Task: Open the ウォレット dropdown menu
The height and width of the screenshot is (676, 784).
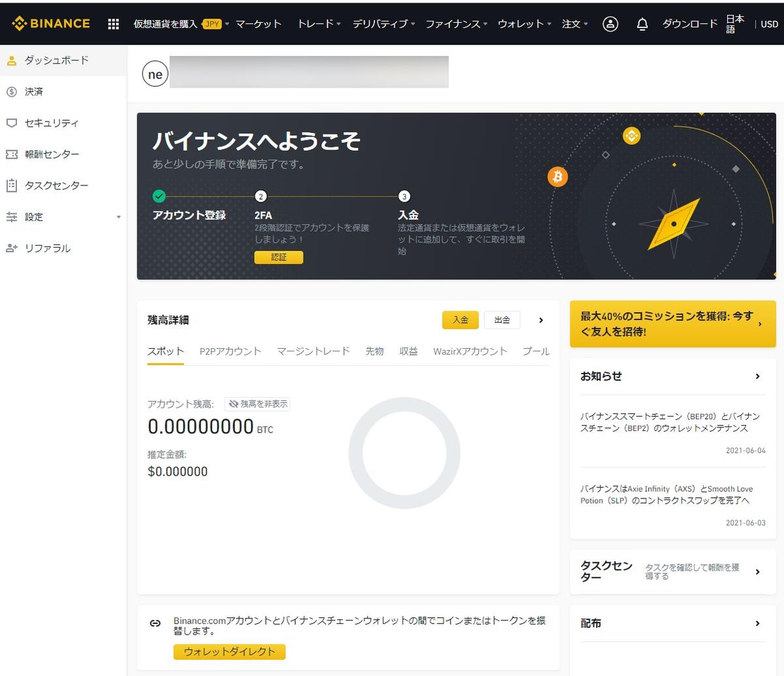Action: click(x=523, y=24)
